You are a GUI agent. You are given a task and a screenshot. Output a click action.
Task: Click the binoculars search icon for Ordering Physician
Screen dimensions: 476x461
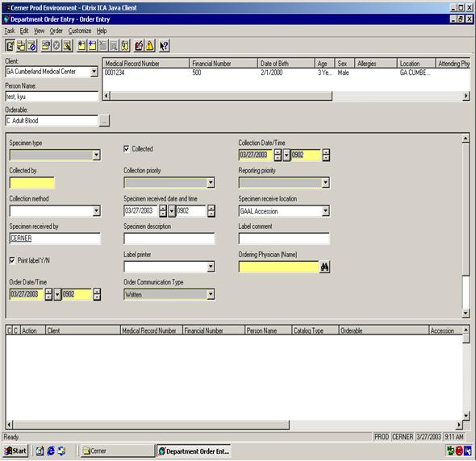click(324, 267)
